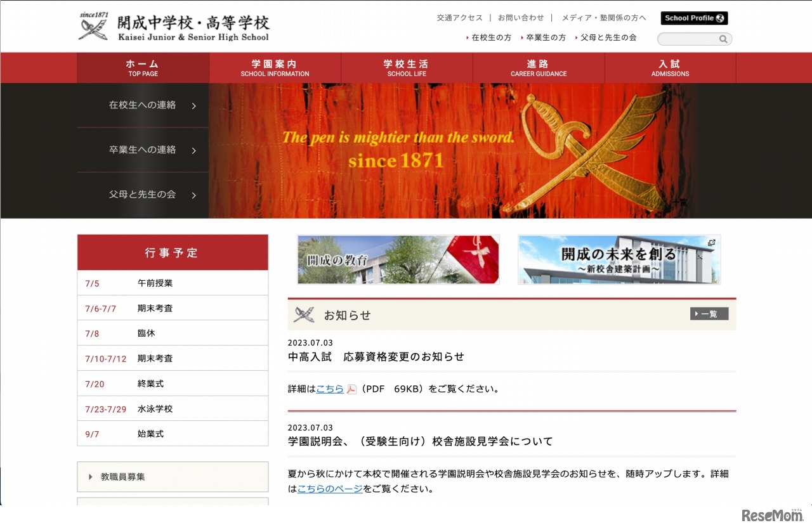812x530 pixels.
Task: Go to the 進路 CAREER GUIDANCE menu
Action: coord(538,68)
